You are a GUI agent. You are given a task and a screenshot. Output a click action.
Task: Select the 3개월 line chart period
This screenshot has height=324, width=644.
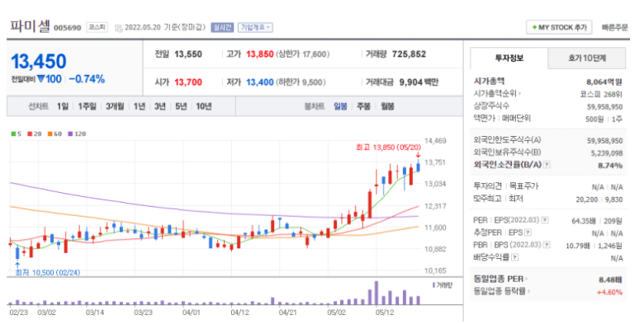pos(115,106)
